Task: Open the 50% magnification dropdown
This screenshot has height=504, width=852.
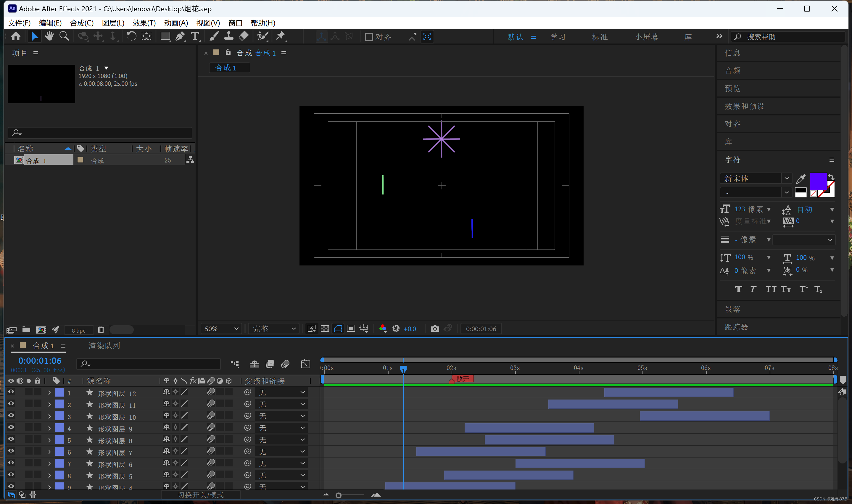Action: pos(221,329)
